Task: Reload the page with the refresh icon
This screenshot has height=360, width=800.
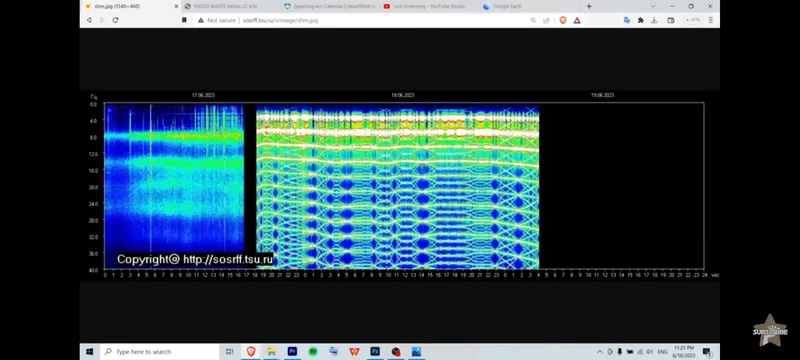Action: point(115,20)
